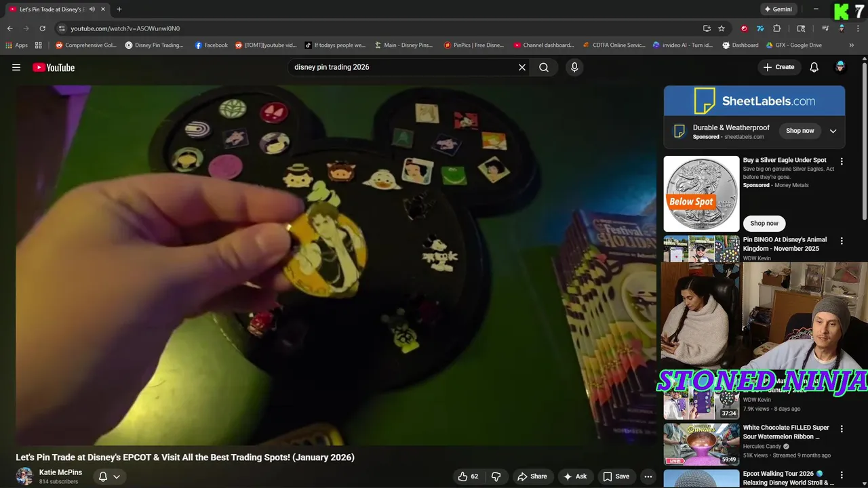Open the Chrome three-dot menu
The height and width of the screenshot is (488, 868).
tap(858, 28)
